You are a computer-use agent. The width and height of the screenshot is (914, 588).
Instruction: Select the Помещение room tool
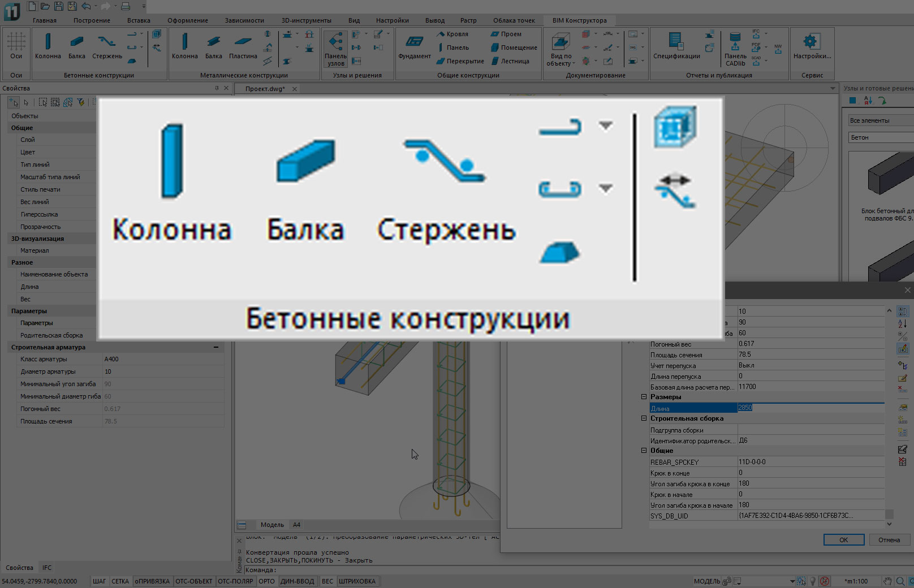click(514, 47)
